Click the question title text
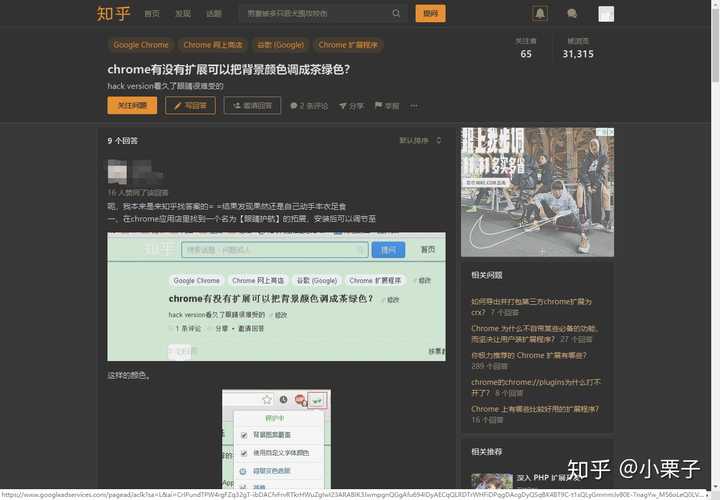The height and width of the screenshot is (500, 720). point(229,70)
